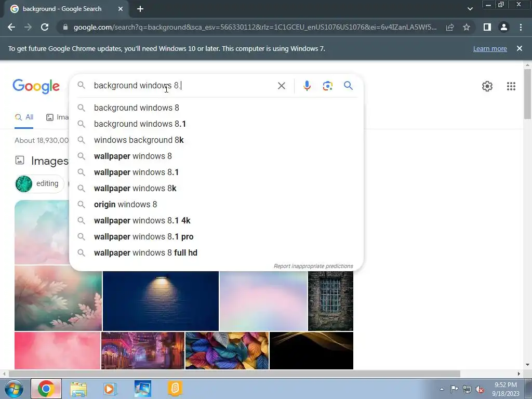Click the horizontal scrollbar right arrow
The image size is (532, 399).
tap(519, 374)
